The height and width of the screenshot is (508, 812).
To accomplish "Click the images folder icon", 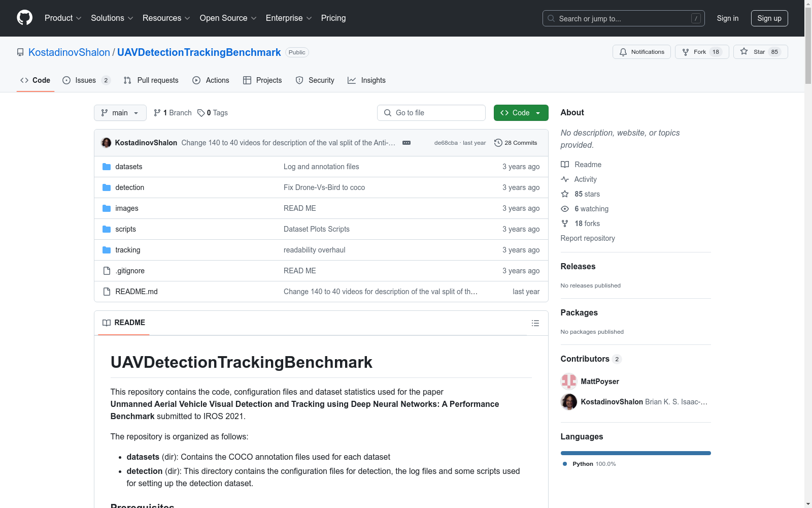I will click(107, 208).
